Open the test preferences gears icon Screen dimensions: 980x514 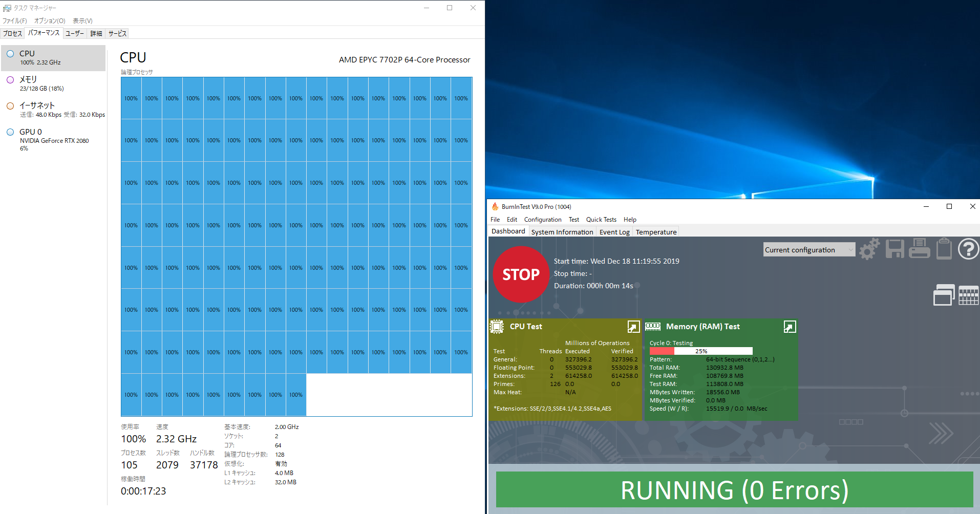point(869,249)
